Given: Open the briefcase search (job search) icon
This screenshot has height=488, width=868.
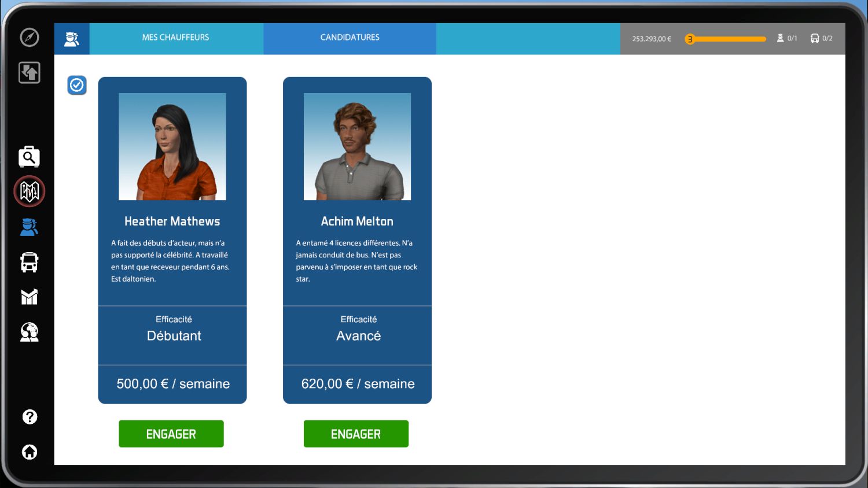Looking at the screenshot, I should pos(29,157).
